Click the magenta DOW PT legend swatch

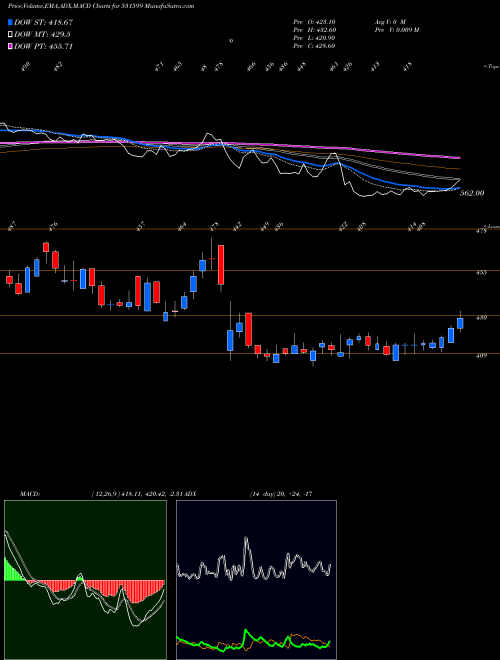[11, 46]
